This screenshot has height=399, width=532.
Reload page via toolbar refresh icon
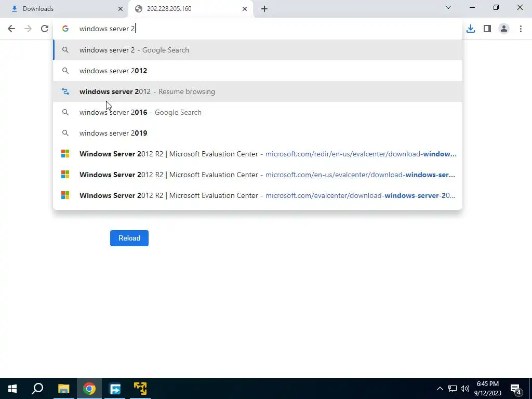point(45,29)
